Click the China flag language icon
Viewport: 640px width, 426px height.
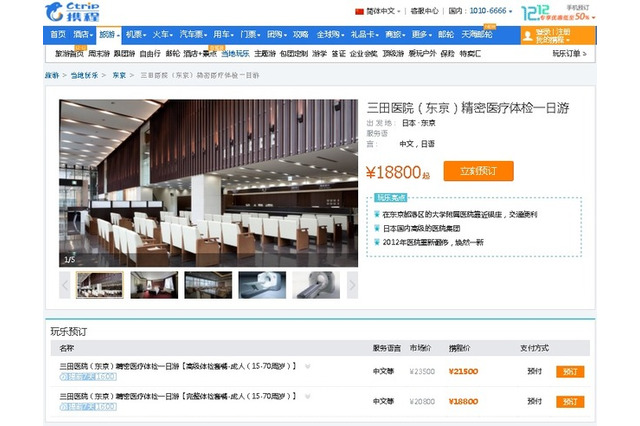pyautogui.click(x=359, y=11)
